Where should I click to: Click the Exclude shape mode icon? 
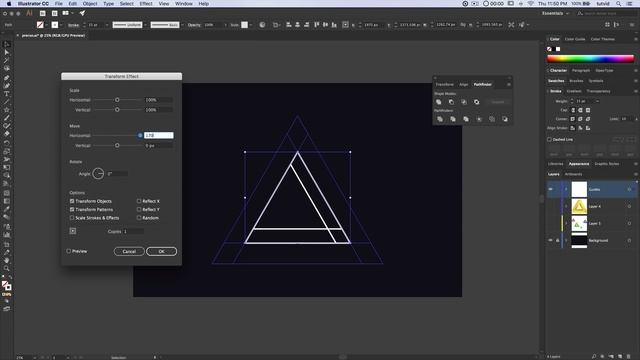(476, 102)
